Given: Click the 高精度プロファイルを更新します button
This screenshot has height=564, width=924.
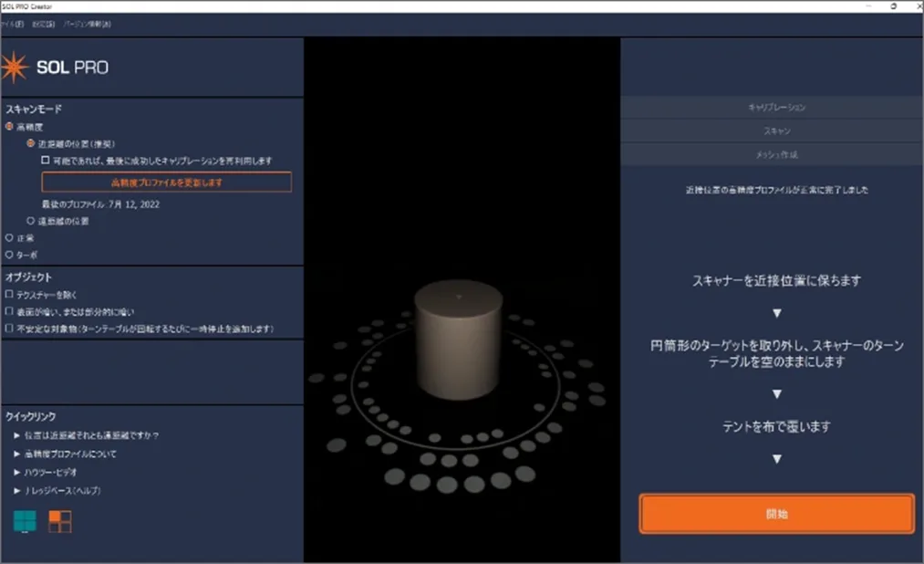Looking at the screenshot, I should click(x=167, y=183).
